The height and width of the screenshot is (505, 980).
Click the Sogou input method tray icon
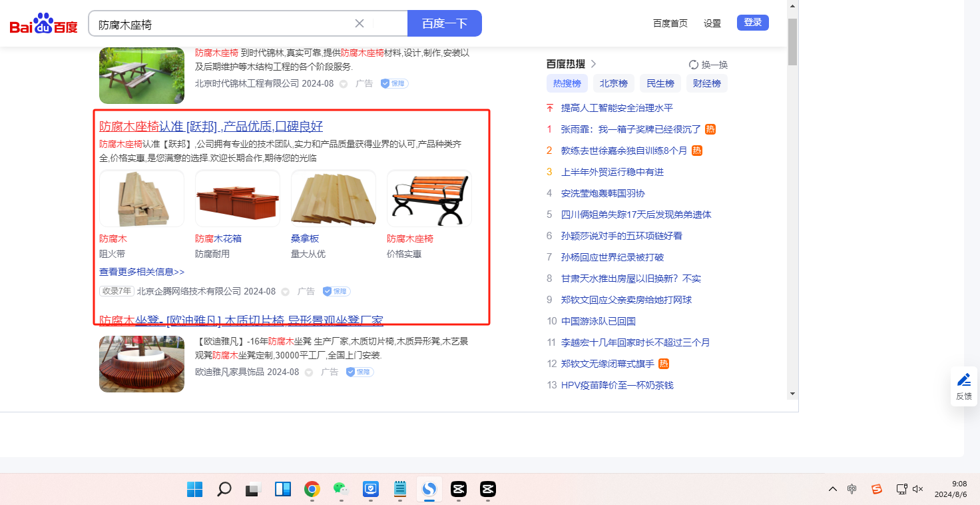pos(877,489)
